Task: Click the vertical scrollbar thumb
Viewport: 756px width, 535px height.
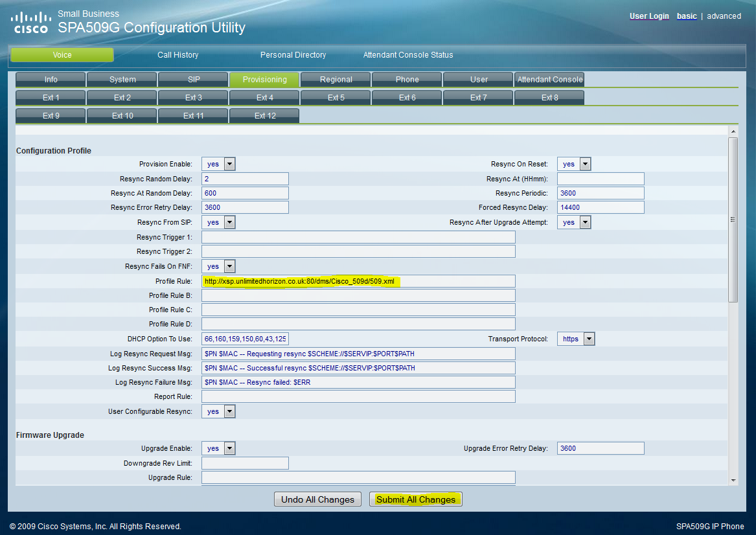Action: pos(733,220)
